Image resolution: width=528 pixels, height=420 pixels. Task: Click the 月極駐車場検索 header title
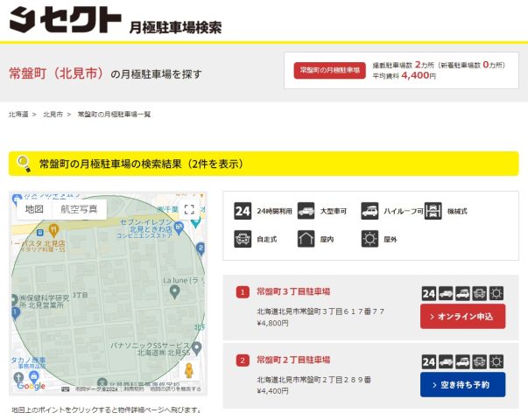coord(175,27)
